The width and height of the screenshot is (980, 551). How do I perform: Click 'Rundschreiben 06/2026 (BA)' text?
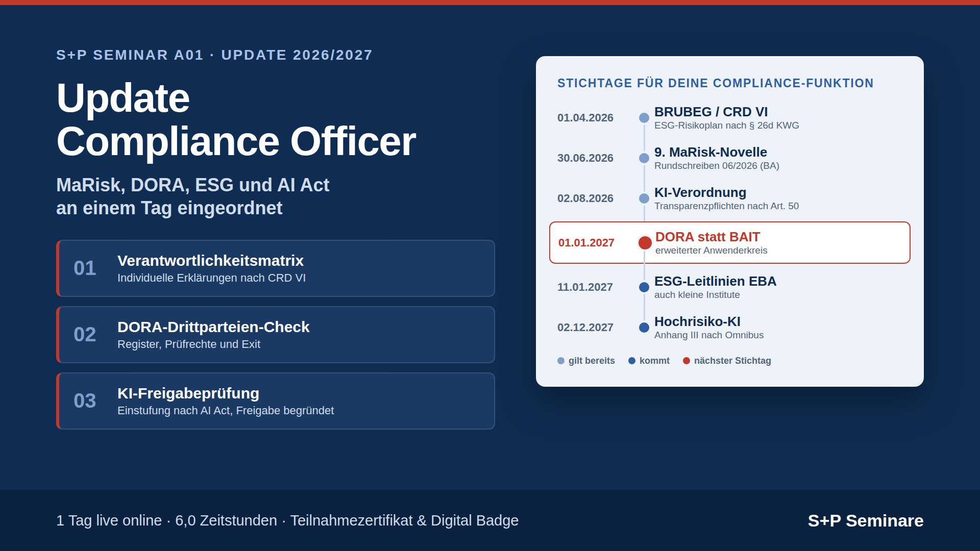[x=717, y=166]
